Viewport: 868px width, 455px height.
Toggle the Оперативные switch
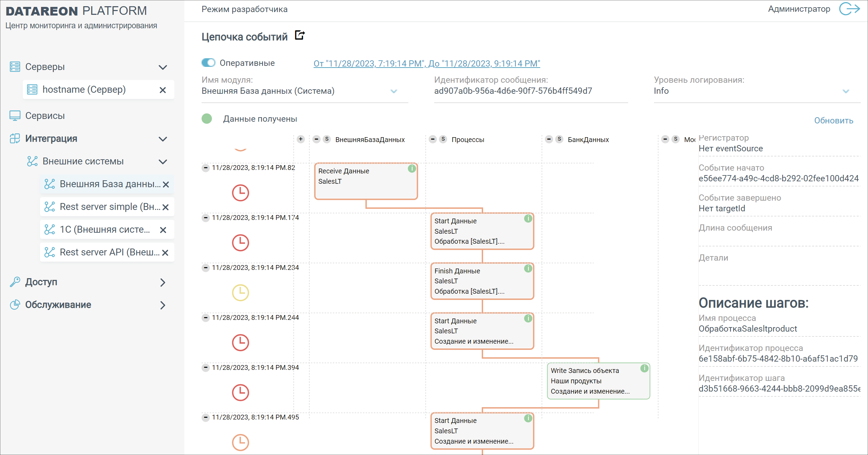coord(208,63)
